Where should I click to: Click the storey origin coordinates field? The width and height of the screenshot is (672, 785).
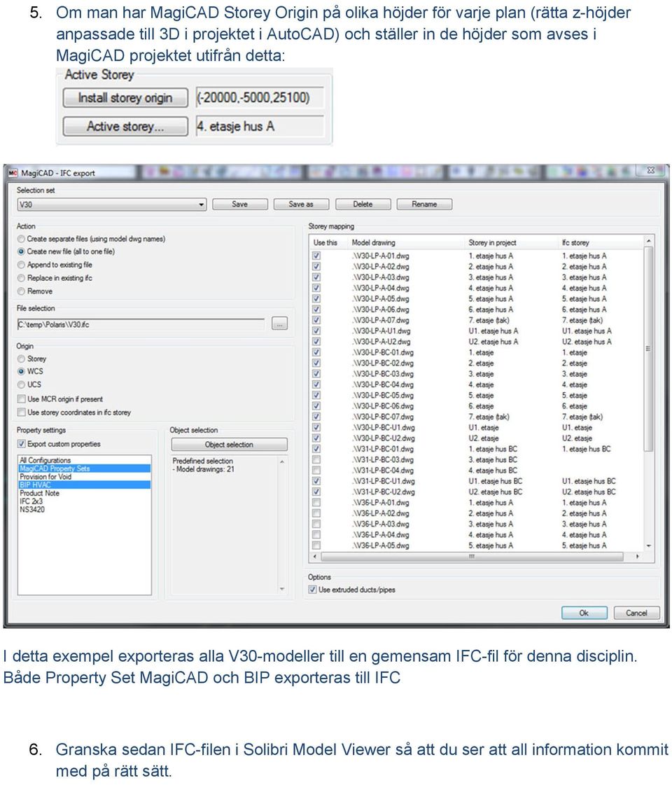pos(260,97)
